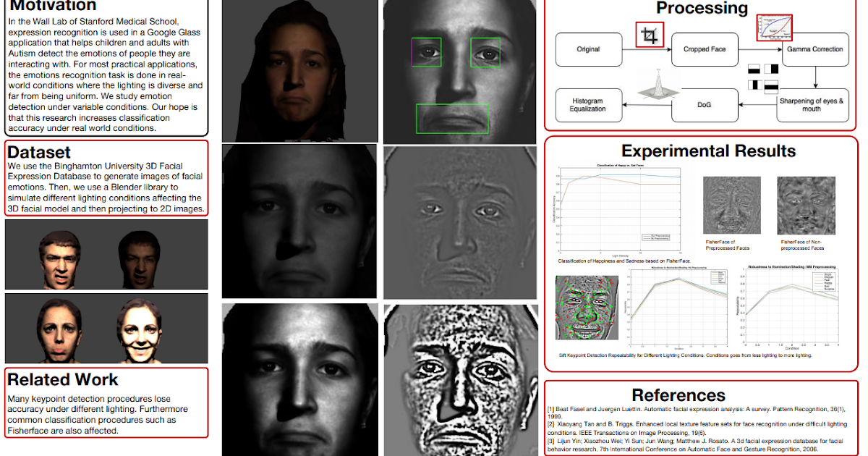The image size is (868, 456).
Task: Expand the Processing flowchart section
Action: [x=700, y=9]
